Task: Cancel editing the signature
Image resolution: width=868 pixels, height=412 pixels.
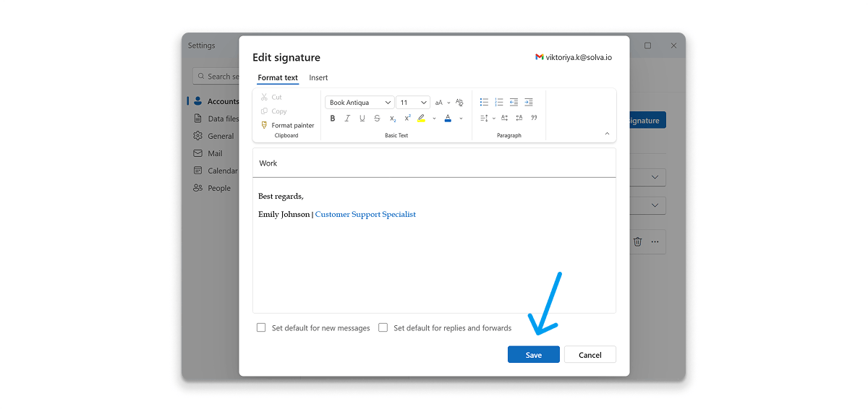Action: (x=590, y=355)
